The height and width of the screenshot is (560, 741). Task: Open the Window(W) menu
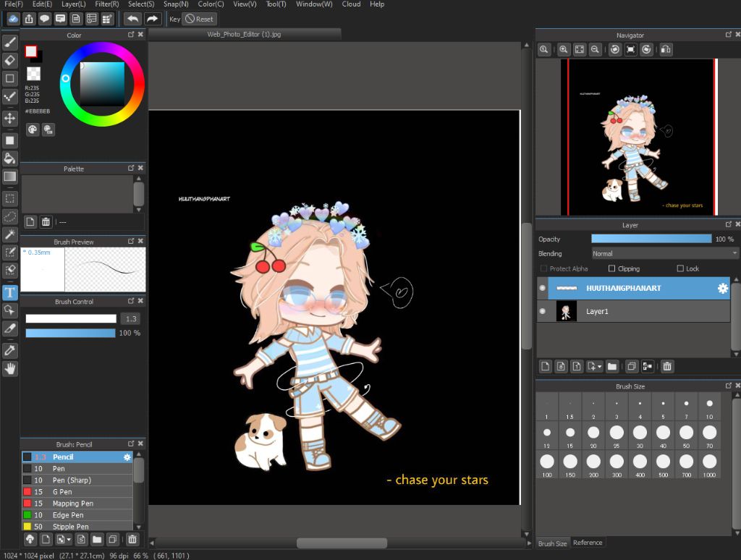314,4
